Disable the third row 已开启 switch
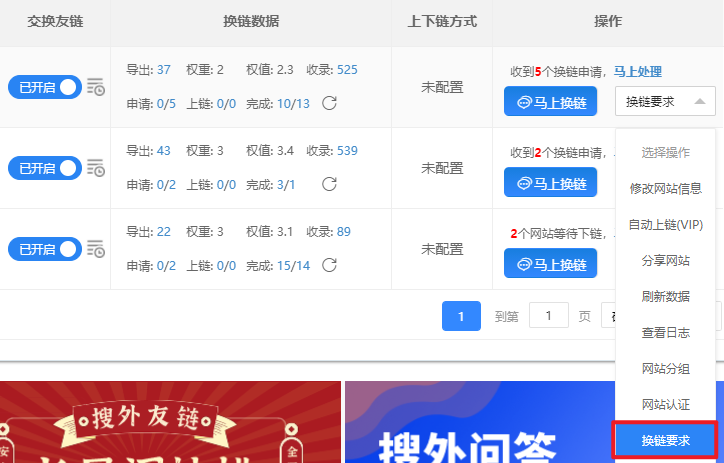This screenshot has width=724, height=463. point(44,248)
